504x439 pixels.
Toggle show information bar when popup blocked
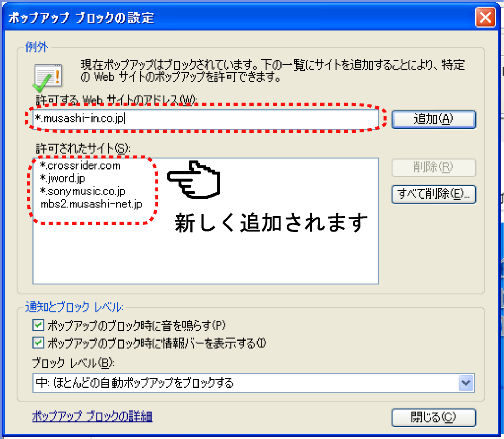point(38,343)
